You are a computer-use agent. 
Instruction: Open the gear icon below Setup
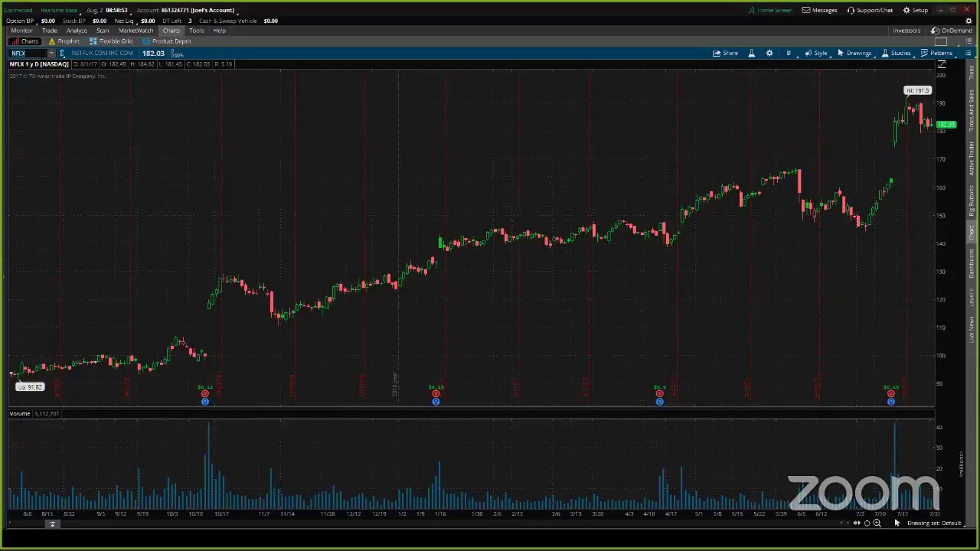(969, 21)
